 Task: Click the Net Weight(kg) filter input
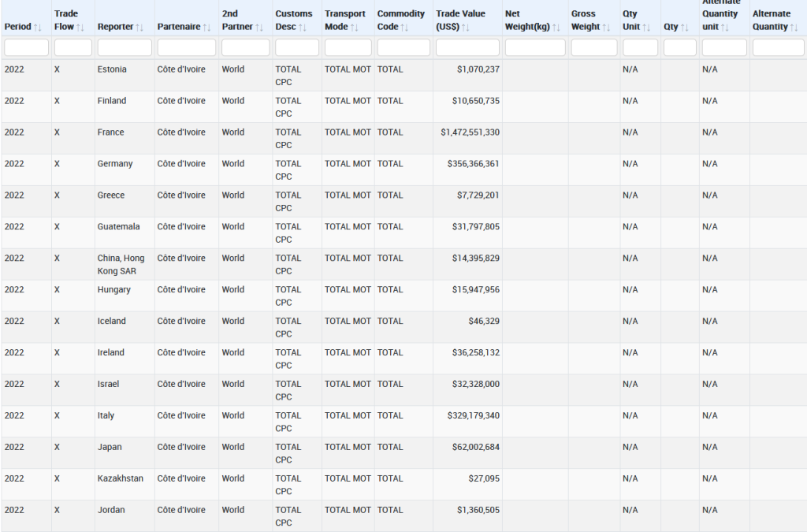pos(535,47)
